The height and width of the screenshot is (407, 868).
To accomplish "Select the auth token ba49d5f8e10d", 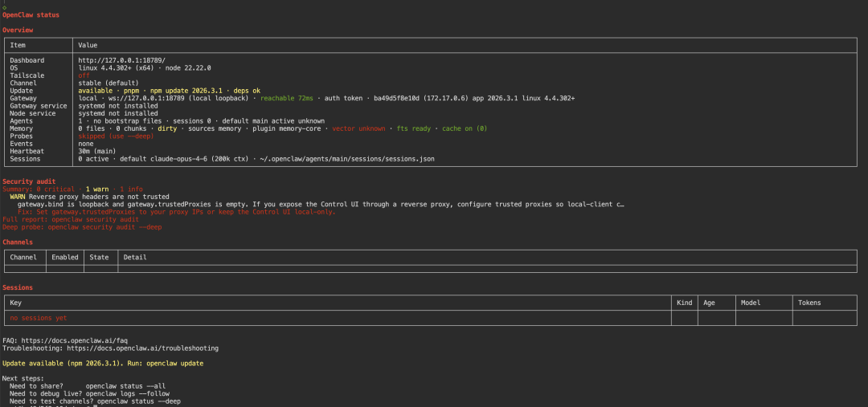I will click(x=396, y=98).
